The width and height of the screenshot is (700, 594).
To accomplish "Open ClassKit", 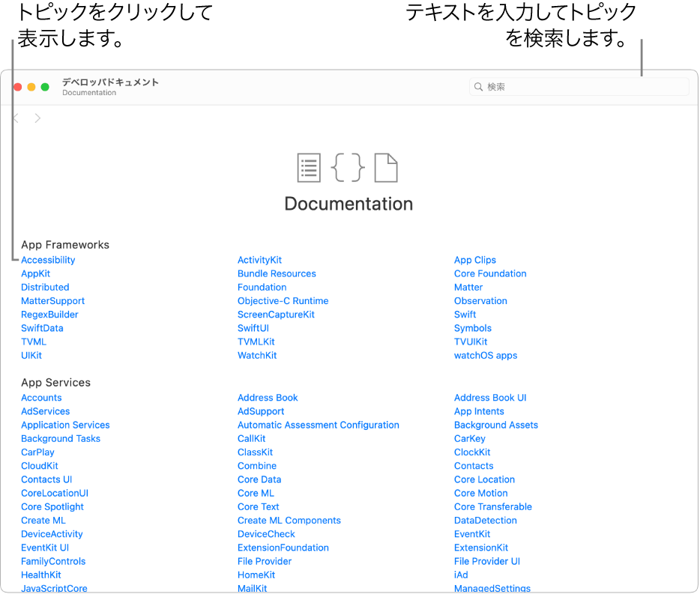I will tap(255, 452).
